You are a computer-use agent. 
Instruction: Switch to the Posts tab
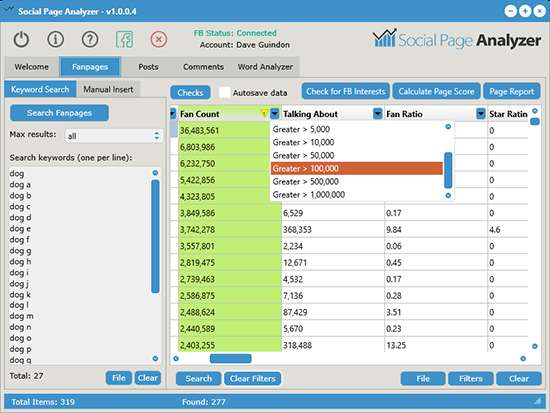tap(148, 67)
